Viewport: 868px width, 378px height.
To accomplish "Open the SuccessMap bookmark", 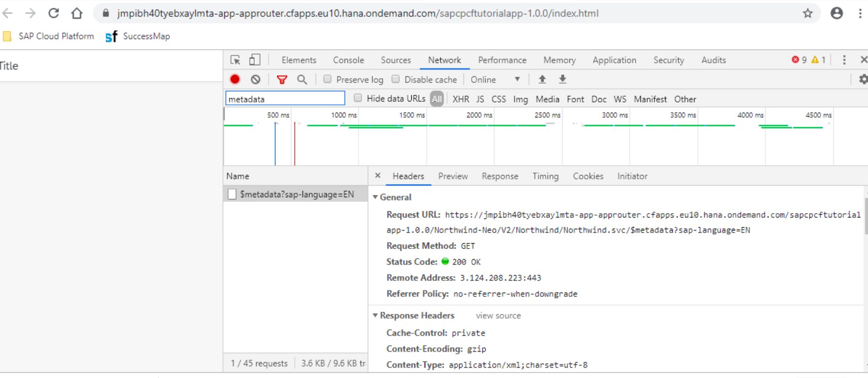I will [138, 36].
